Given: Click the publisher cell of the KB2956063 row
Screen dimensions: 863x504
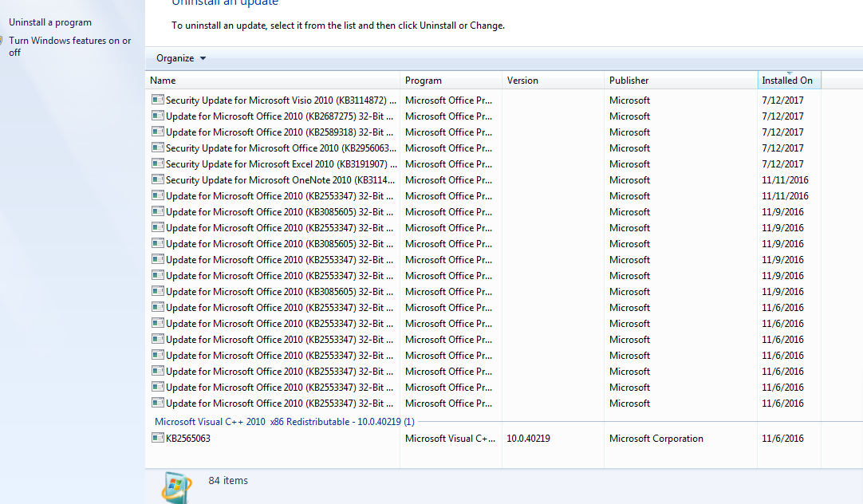Looking at the screenshot, I should [x=629, y=148].
